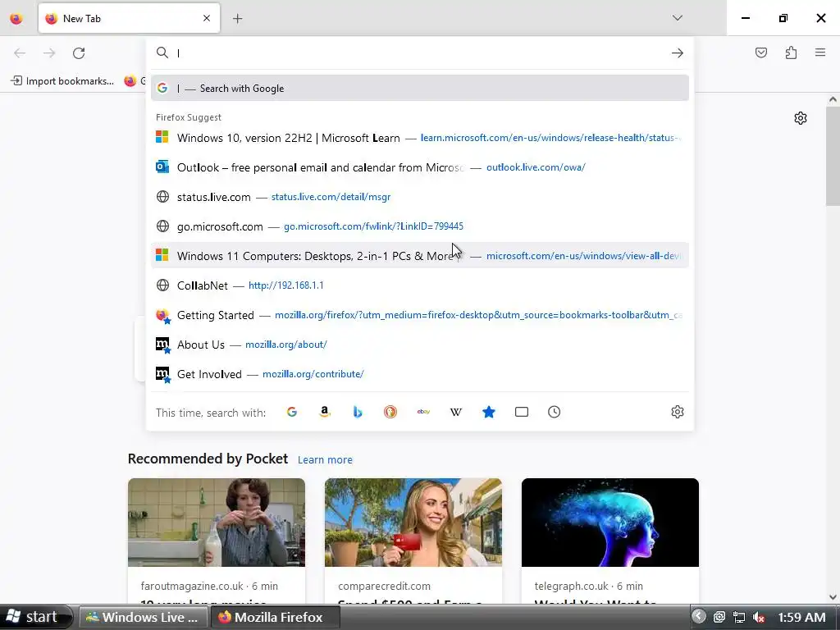Open the Extensions puzzle icon
Screen dimensions: 840x630
click(x=791, y=52)
